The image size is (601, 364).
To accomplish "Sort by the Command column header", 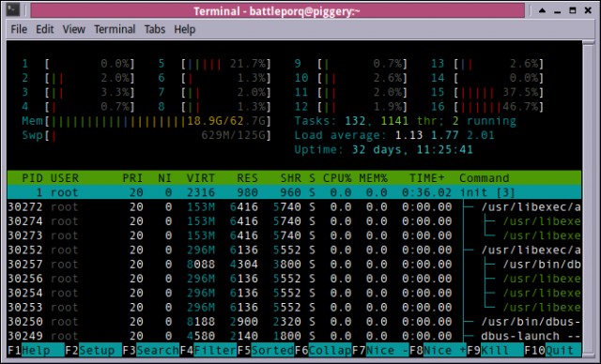I will [x=485, y=178].
